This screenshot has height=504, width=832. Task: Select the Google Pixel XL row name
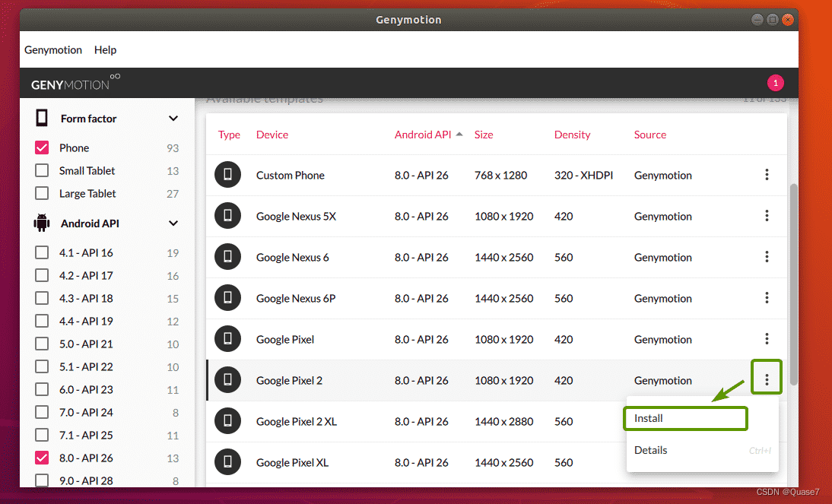tap(292, 463)
